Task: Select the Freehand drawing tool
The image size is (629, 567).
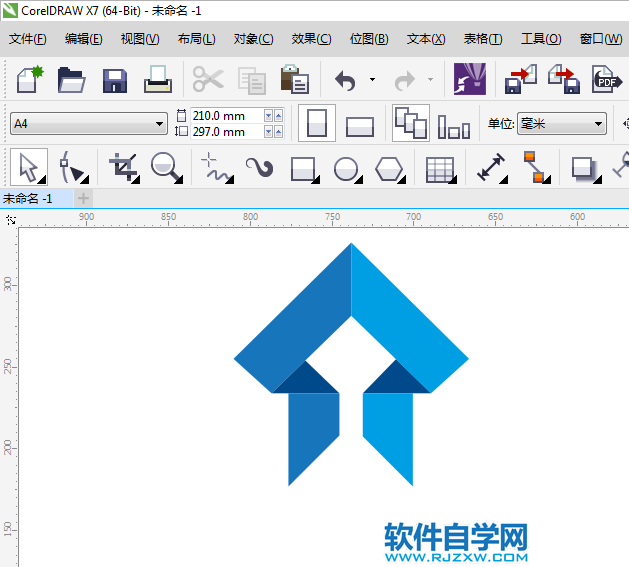Action: click(217, 168)
